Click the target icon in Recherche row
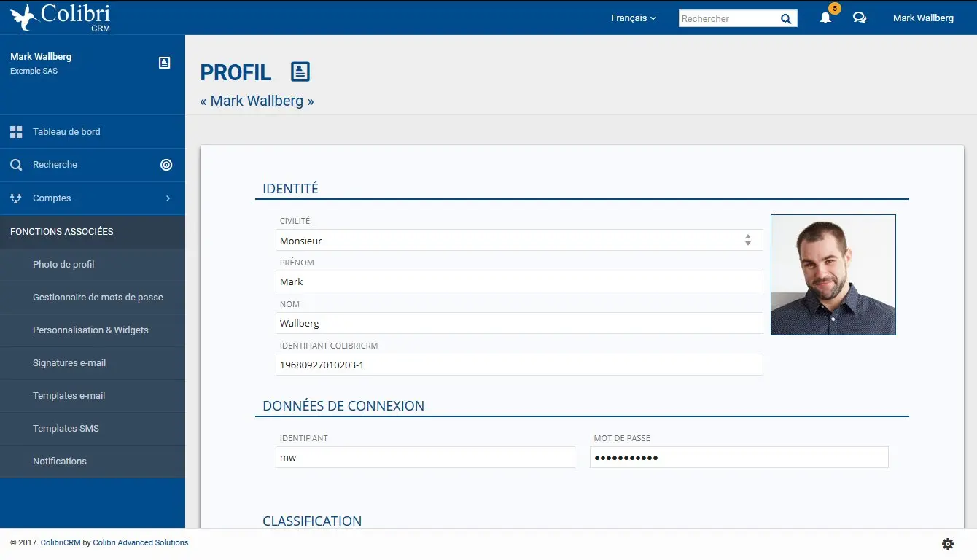Screen dimensions: 977x560 tap(166, 165)
